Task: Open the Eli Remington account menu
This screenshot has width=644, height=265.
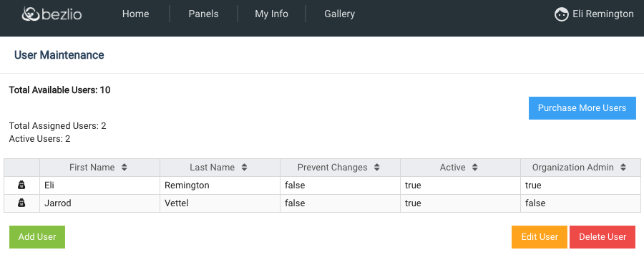Action: pyautogui.click(x=594, y=14)
